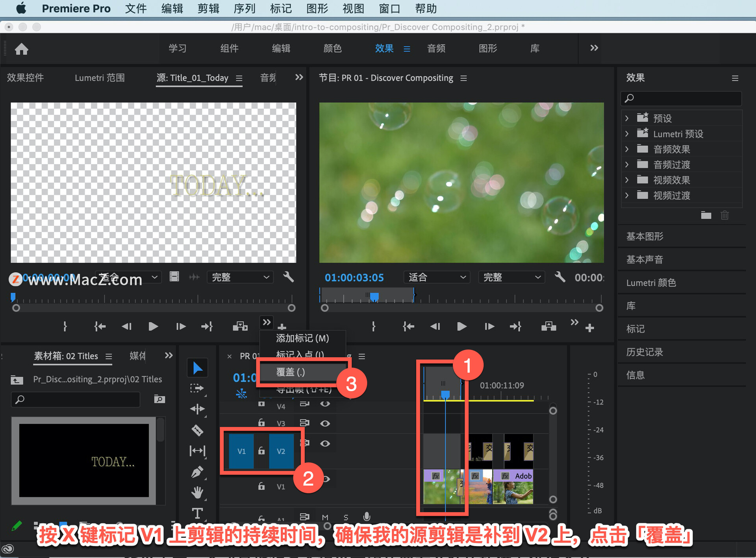Open Program monitor button editor plus
This screenshot has height=558, width=756.
589,327
